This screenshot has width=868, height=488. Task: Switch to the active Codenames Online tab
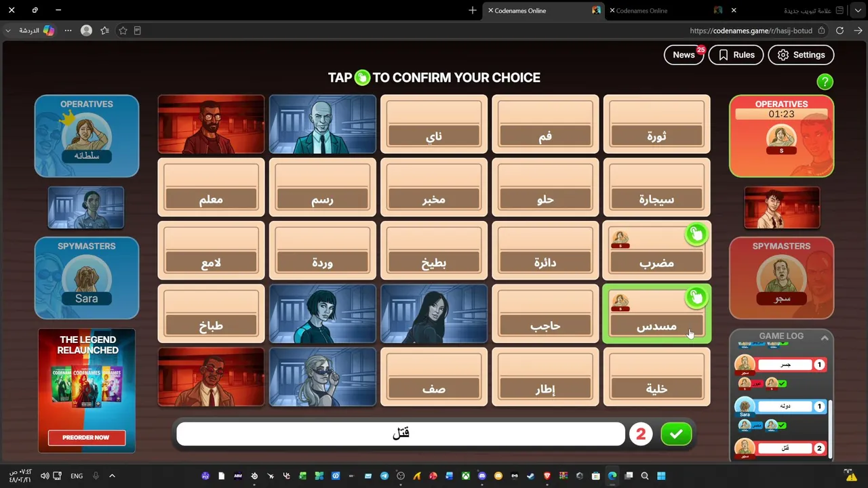click(544, 11)
